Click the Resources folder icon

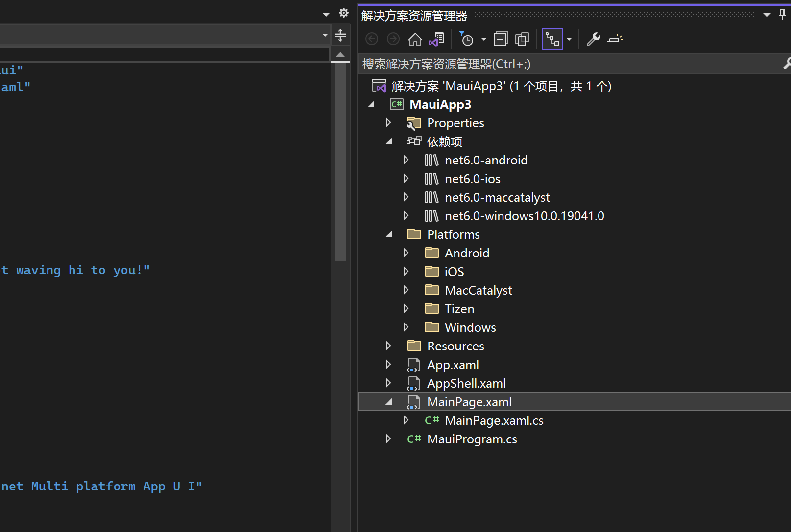coord(414,346)
